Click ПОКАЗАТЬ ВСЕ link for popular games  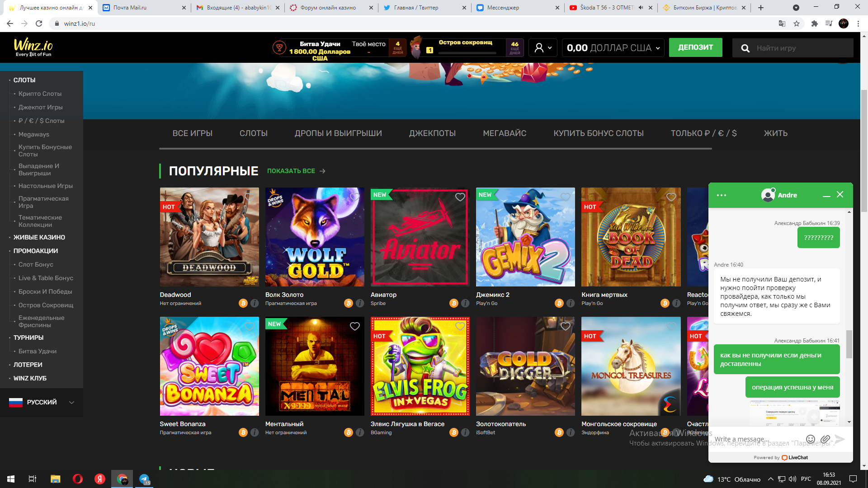click(x=296, y=171)
